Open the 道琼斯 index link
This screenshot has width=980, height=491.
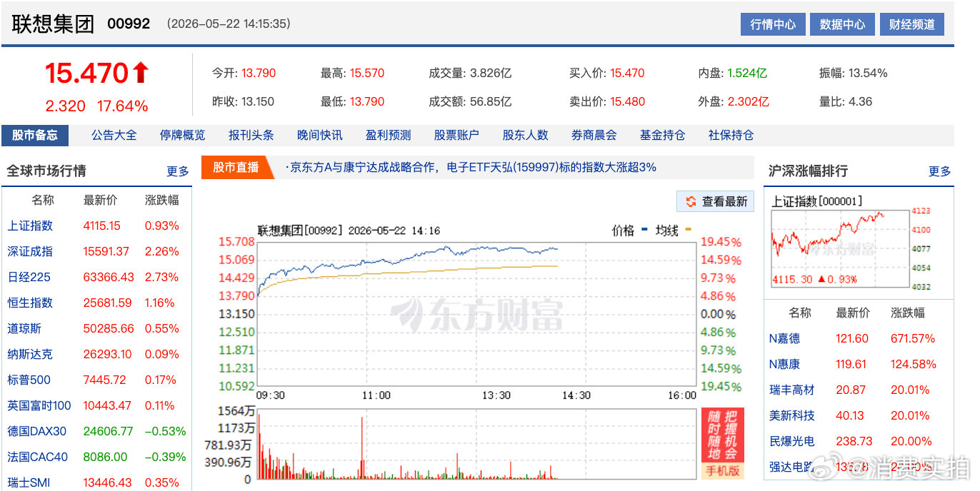[x=24, y=328]
